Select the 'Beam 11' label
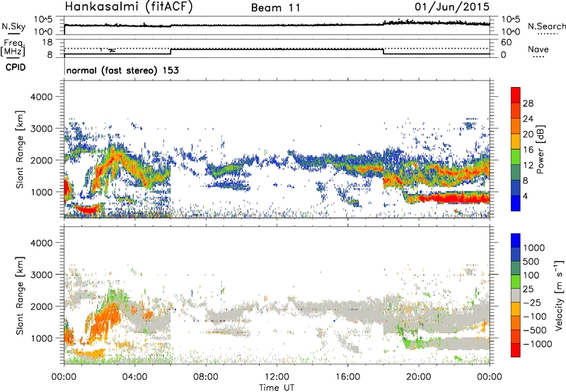The height and width of the screenshot is (392, 566). (x=276, y=8)
